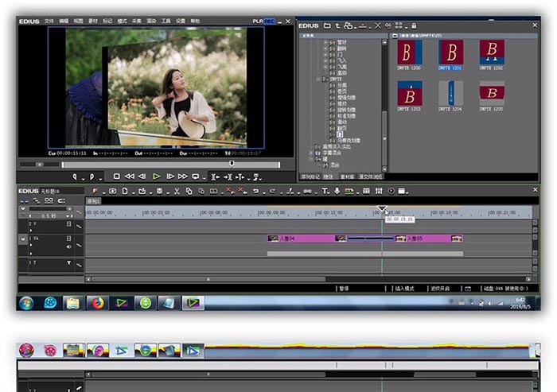Toggle sync lock on track 2 V

click(79, 226)
